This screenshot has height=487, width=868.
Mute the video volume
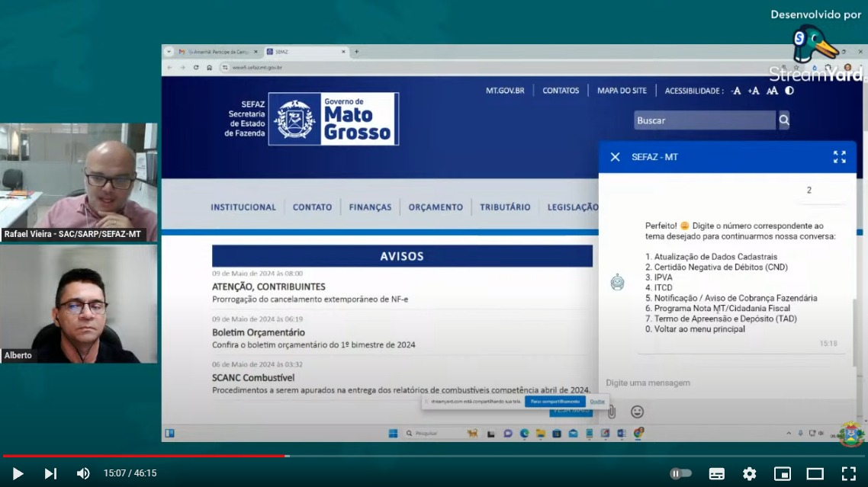coord(83,473)
